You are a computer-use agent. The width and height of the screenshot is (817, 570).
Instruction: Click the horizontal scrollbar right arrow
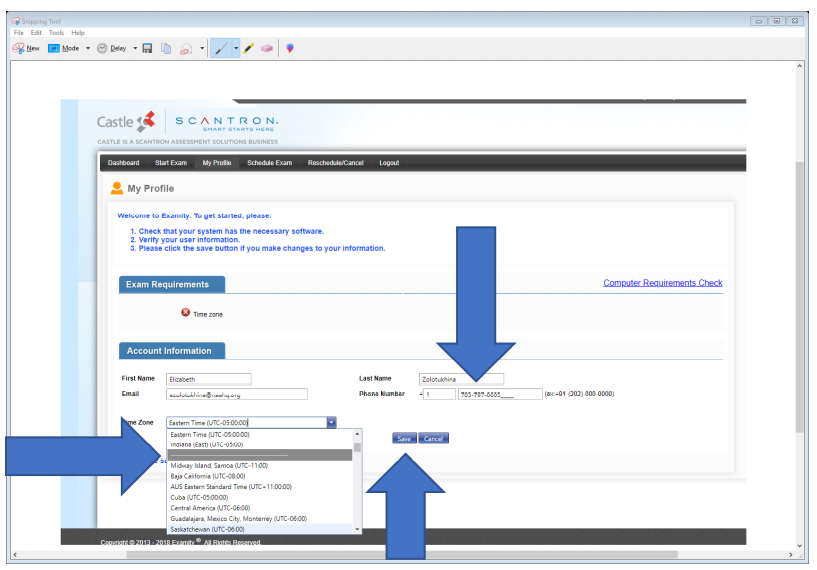[x=791, y=555]
